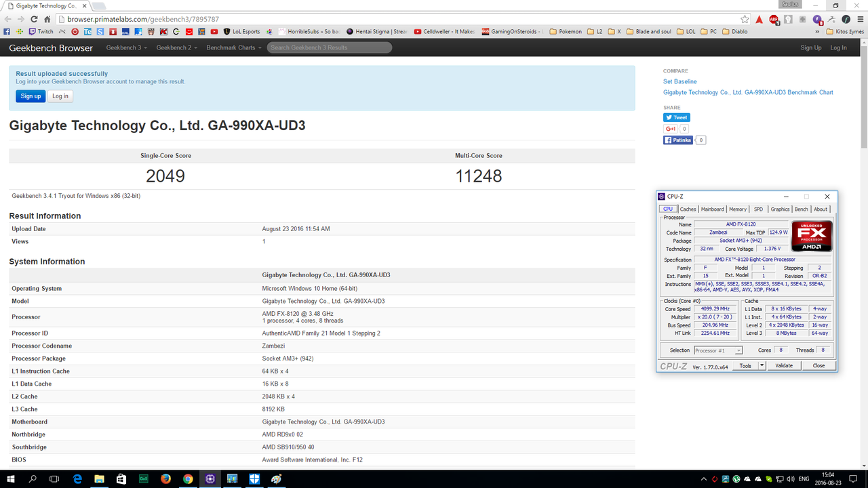Open File Explorer from the taskbar
This screenshot has width=868, height=488.
tap(99, 479)
